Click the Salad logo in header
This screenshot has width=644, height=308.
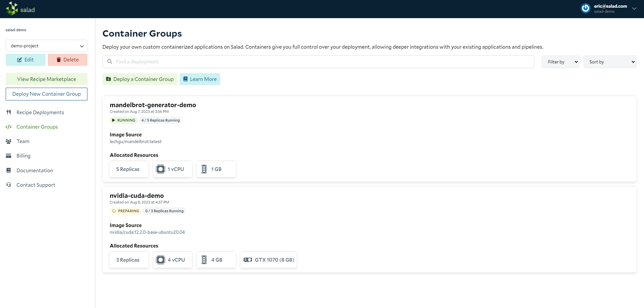[x=20, y=9]
